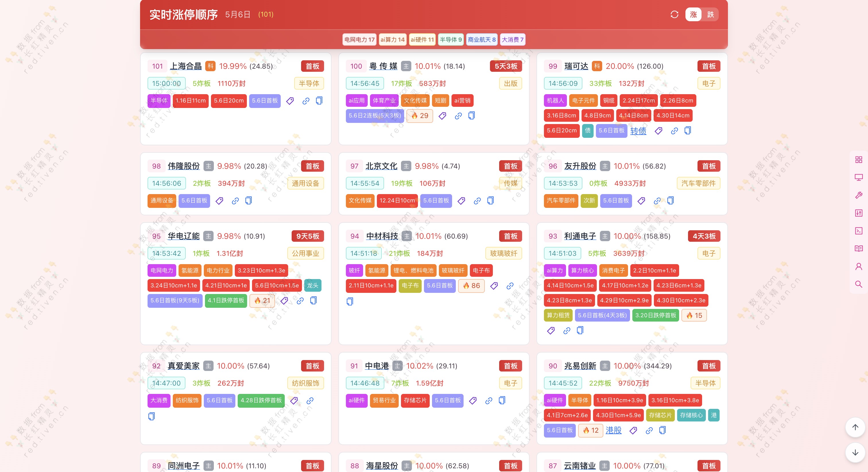868x472 pixels.
Task: Click the 🔥 15 heat badge in 利通电子 card
Action: (694, 316)
